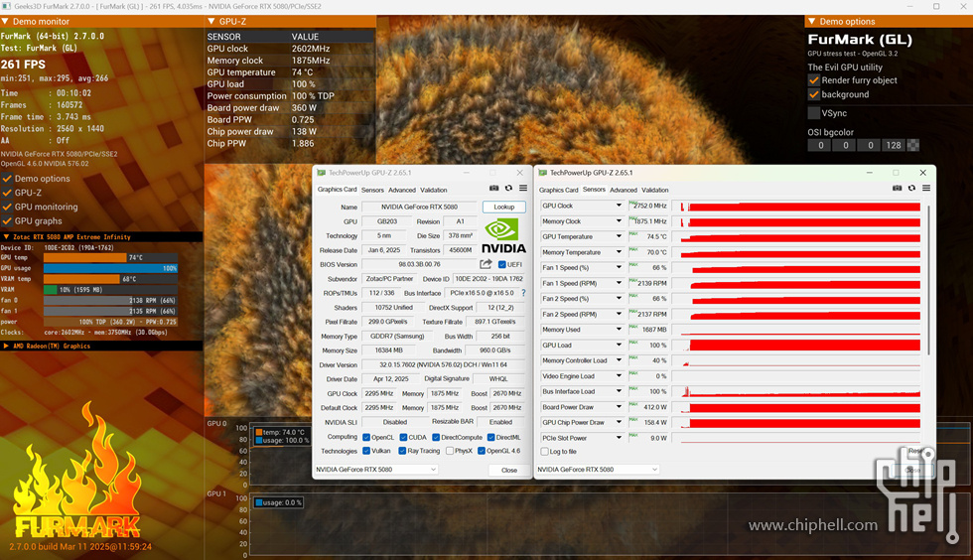Collapse Zotac RTX 5080 AMP Extreme section
This screenshot has height=560, width=973.
pyautogui.click(x=6, y=236)
